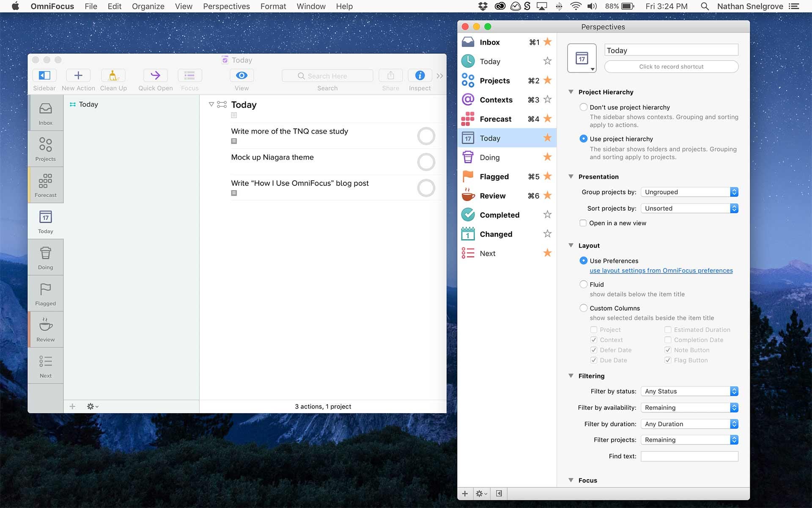This screenshot has width=812, height=508.
Task: Open note icon of OmniFocus blog post task
Action: pyautogui.click(x=234, y=193)
